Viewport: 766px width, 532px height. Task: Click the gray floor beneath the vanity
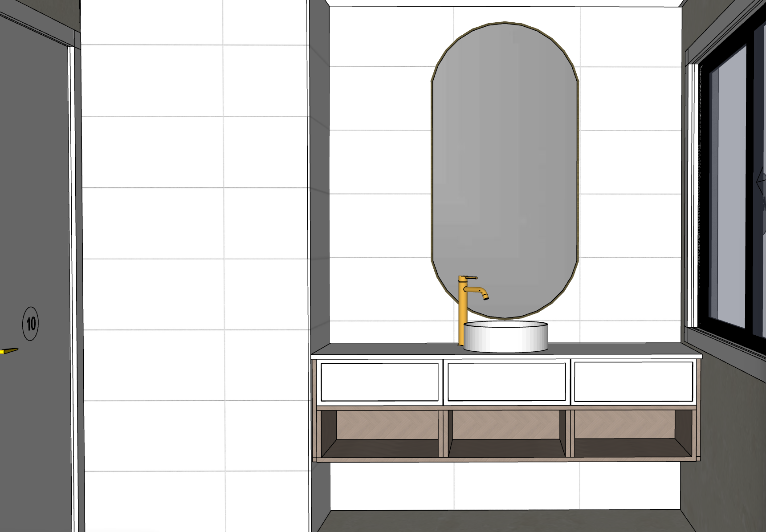(503, 521)
